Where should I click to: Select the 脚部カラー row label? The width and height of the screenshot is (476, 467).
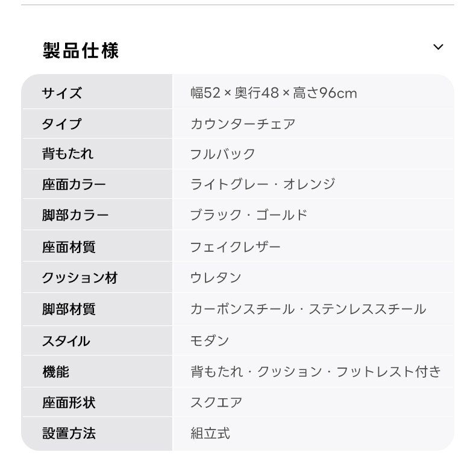point(75,215)
